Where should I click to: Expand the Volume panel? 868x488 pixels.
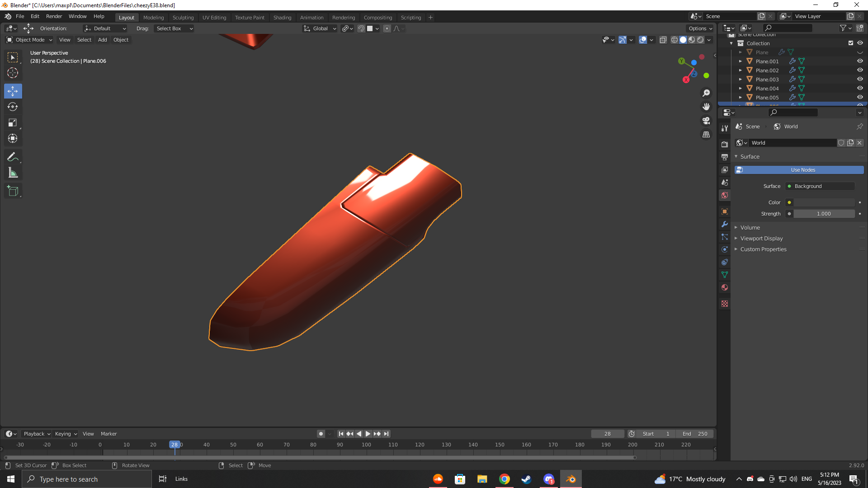750,227
